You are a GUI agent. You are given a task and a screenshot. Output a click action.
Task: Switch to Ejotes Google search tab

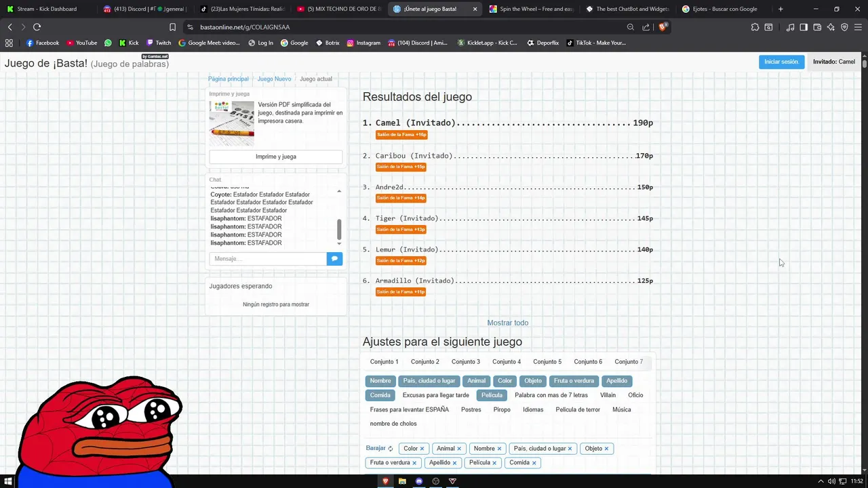(x=724, y=9)
